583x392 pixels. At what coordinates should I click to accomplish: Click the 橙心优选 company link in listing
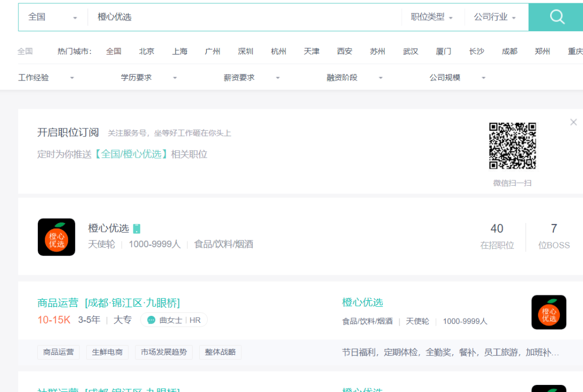tap(363, 302)
